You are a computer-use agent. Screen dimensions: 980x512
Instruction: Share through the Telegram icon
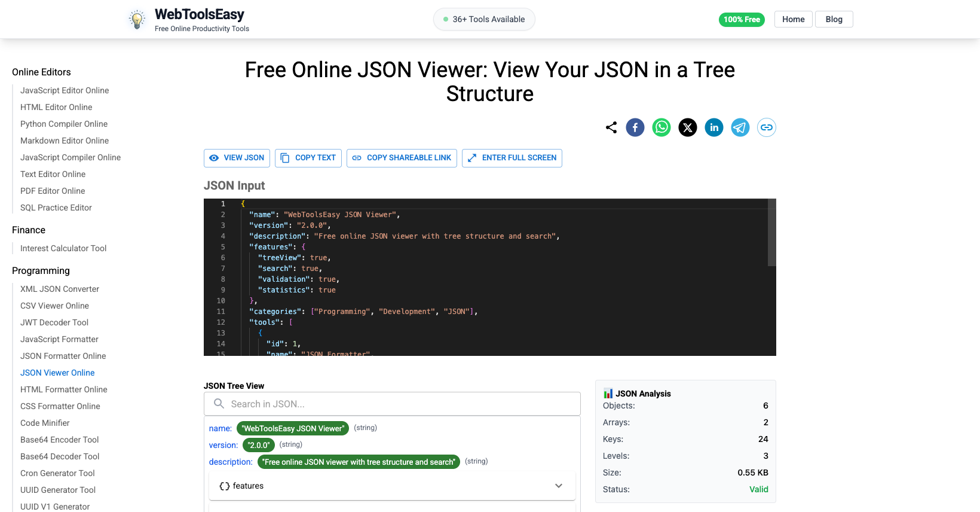[740, 127]
